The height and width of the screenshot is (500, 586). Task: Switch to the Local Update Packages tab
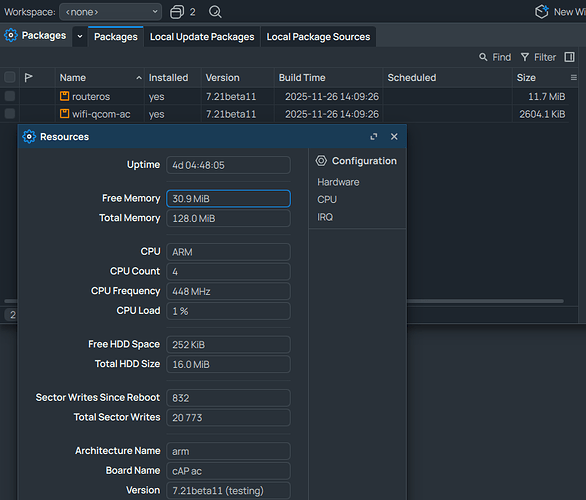pos(202,37)
